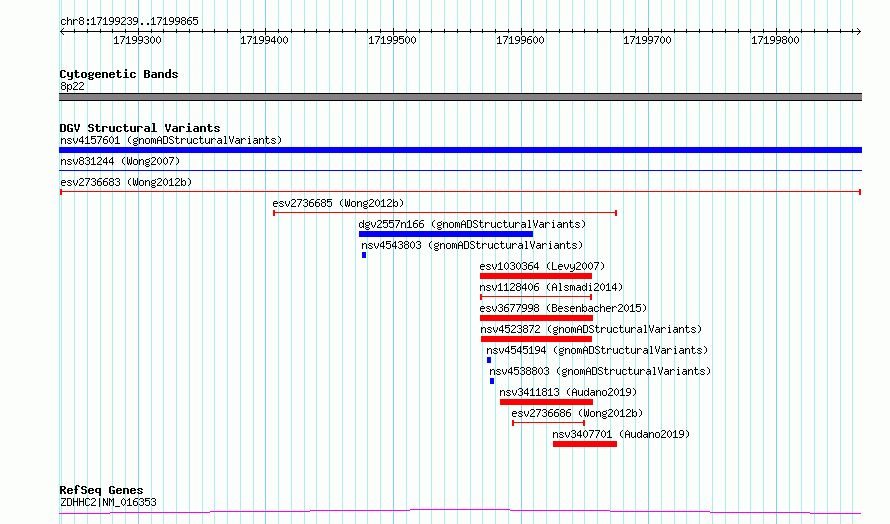
Task: Click the red nsv4523872 variant bar
Action: [x=536, y=339]
